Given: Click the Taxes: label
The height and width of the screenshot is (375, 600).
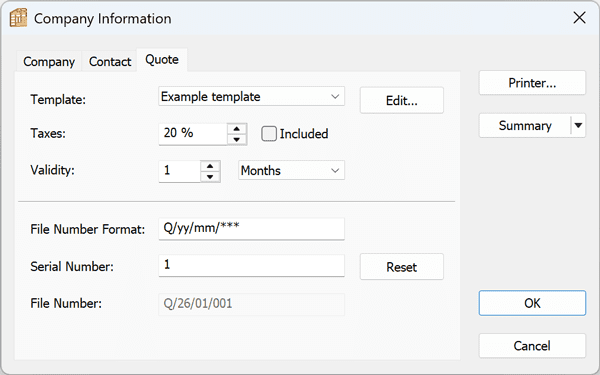Looking at the screenshot, I should coord(48,133).
